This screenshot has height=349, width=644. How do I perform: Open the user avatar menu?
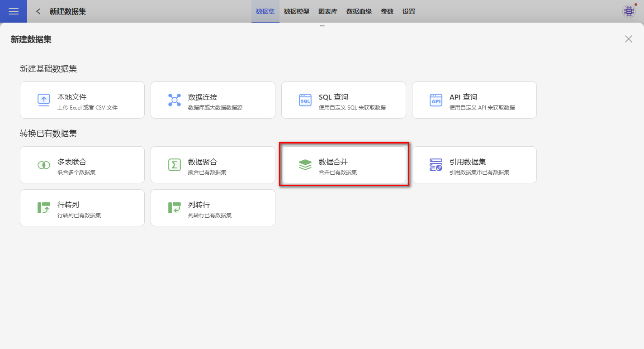click(x=629, y=11)
